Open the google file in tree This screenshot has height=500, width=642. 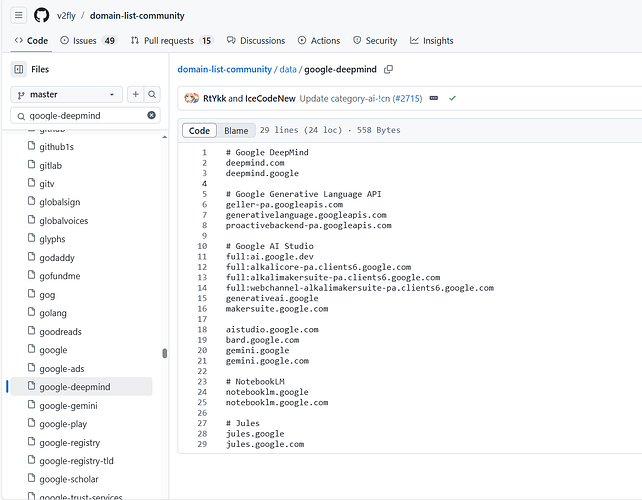click(53, 350)
